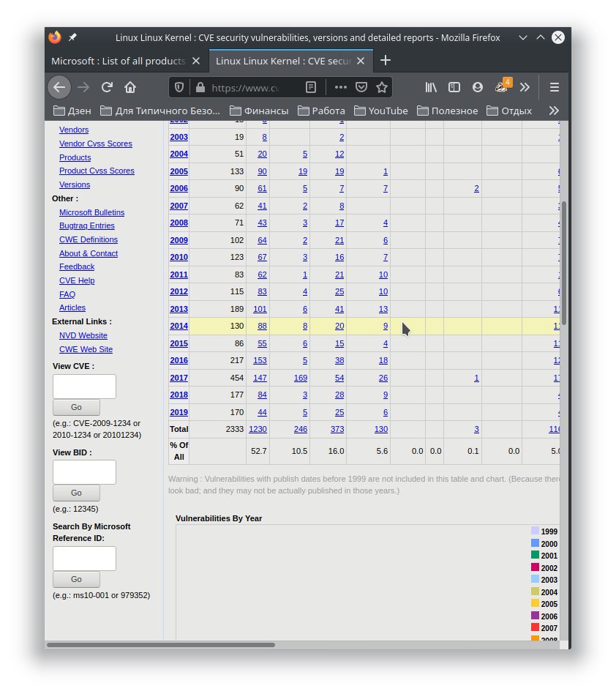Click 153 in the 2016 row

click(260, 361)
